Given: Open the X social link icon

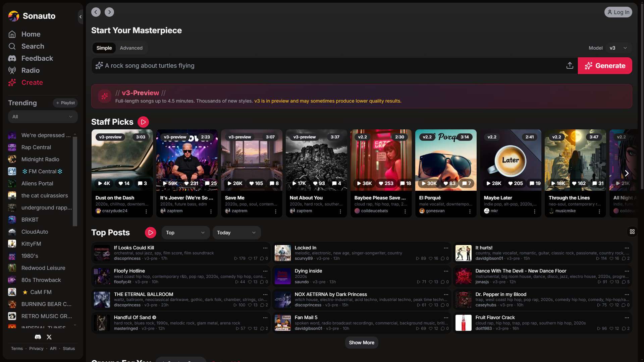Looking at the screenshot, I should pos(49,337).
